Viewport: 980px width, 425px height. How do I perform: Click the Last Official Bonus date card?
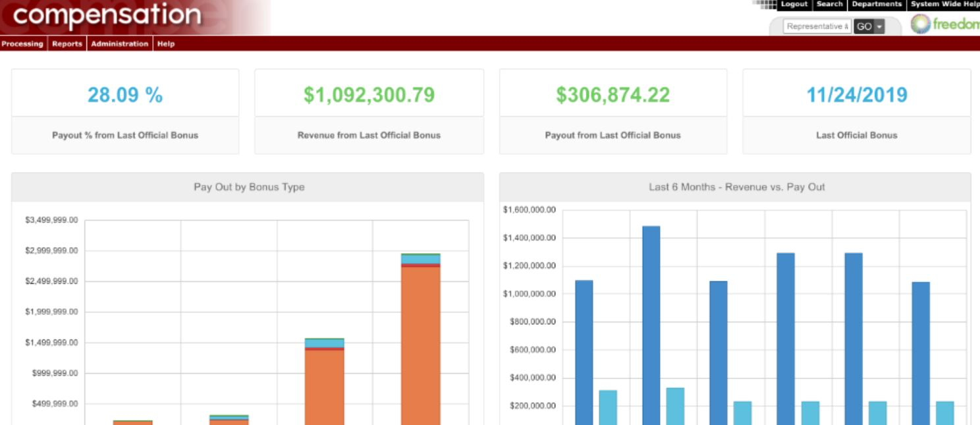coord(857,111)
